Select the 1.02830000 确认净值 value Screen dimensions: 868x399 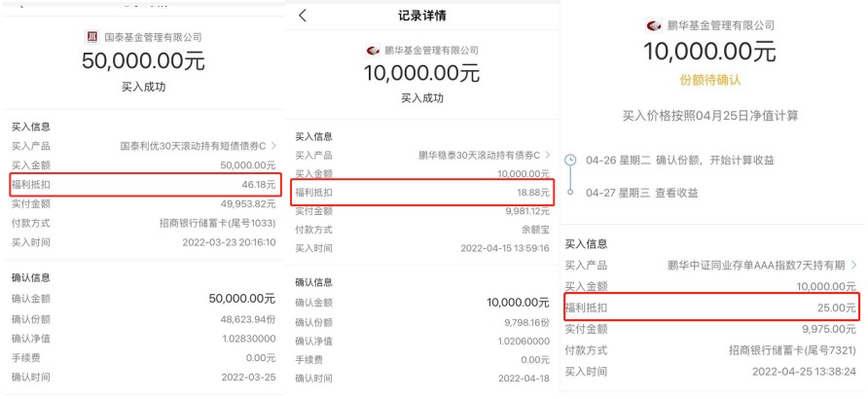point(249,338)
